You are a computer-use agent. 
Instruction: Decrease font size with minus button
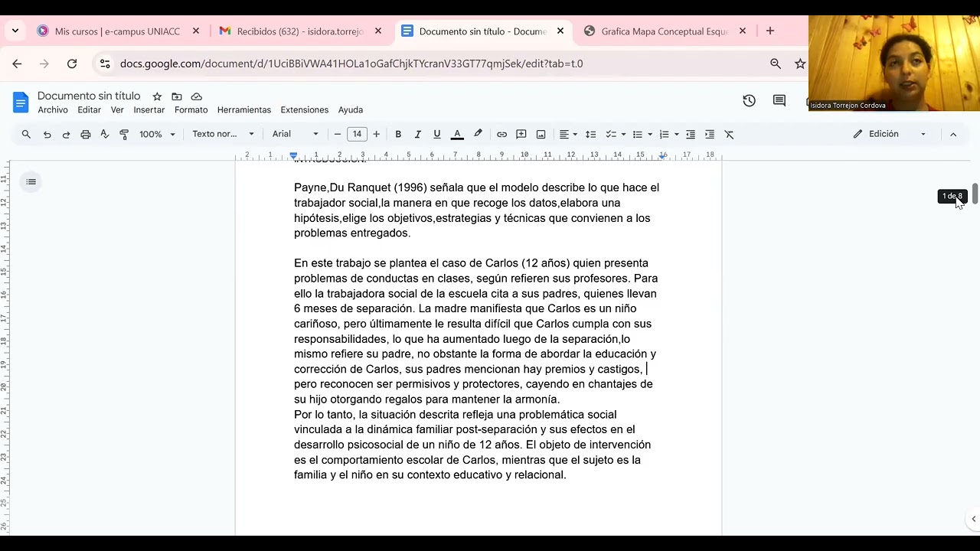[338, 134]
